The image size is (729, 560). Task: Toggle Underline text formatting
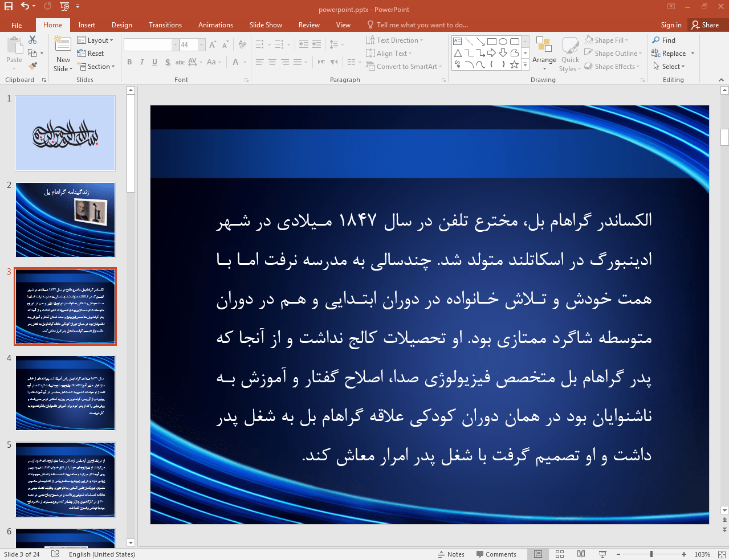[x=154, y=62]
